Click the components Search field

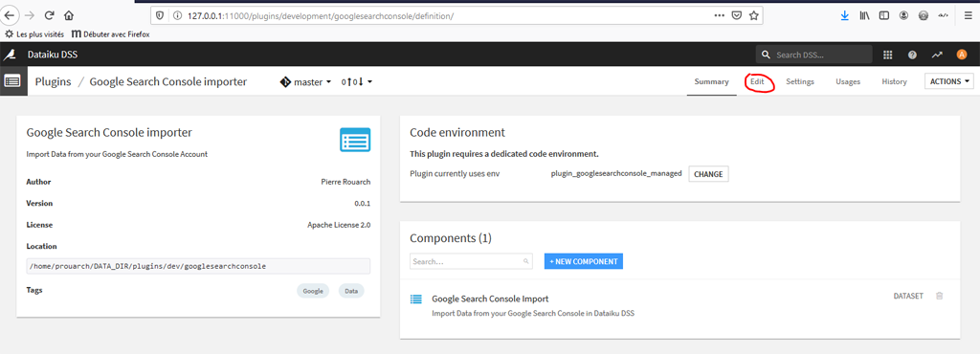[471, 261]
